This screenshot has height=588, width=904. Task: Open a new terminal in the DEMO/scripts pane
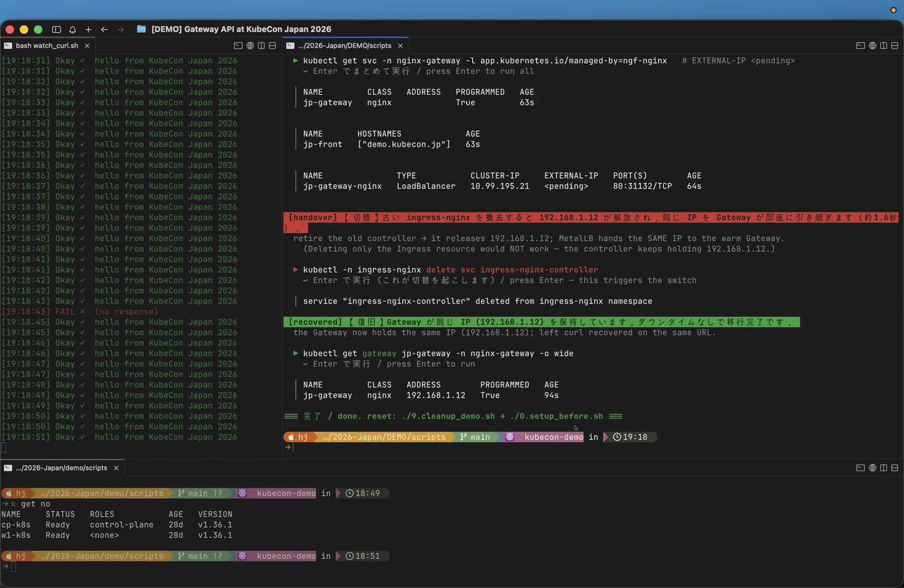[x=860, y=46]
